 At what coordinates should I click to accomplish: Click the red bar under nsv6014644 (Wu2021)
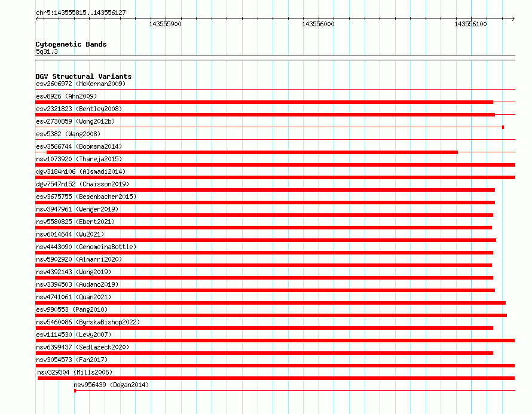click(x=265, y=240)
